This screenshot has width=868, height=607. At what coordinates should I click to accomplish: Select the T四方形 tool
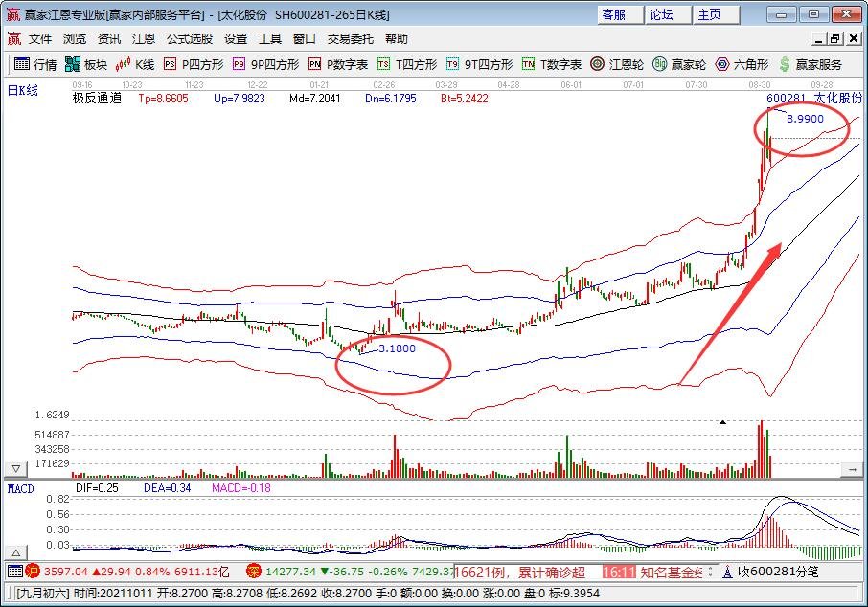pos(406,64)
